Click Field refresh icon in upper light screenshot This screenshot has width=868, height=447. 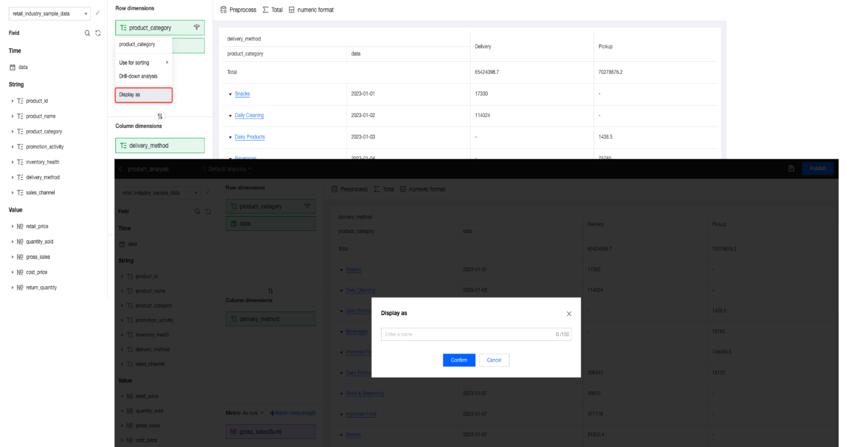point(98,33)
